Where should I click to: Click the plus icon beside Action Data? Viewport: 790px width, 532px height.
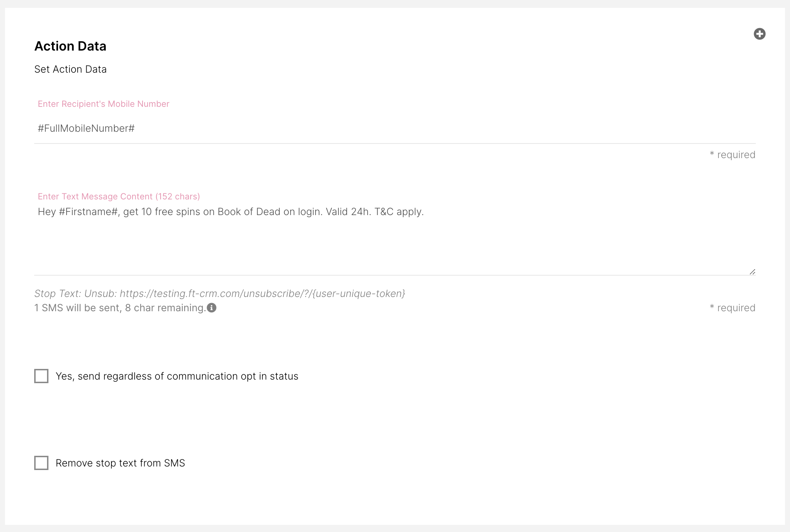[759, 34]
